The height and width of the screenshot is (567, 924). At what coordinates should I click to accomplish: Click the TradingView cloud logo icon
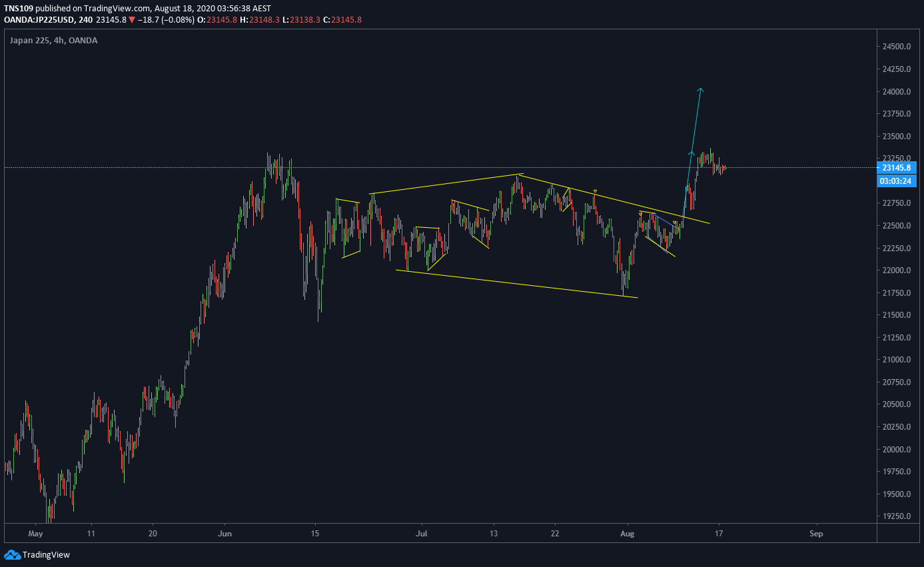pyautogui.click(x=12, y=554)
